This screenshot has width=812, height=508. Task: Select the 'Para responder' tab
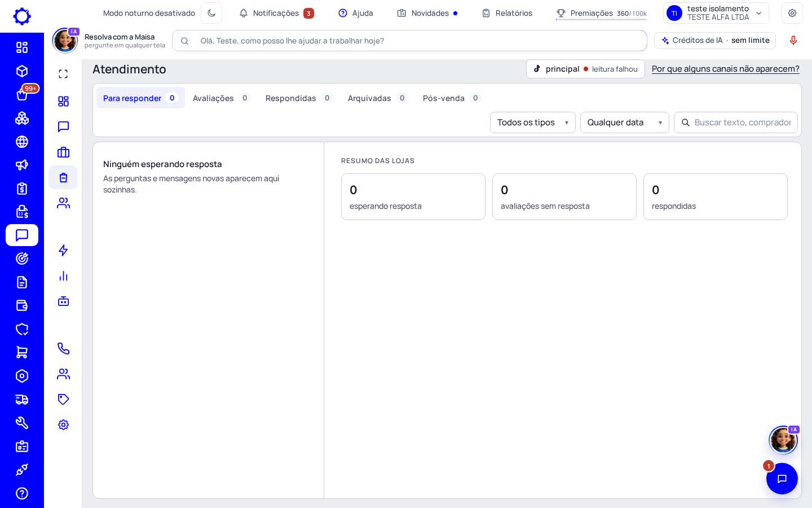140,98
